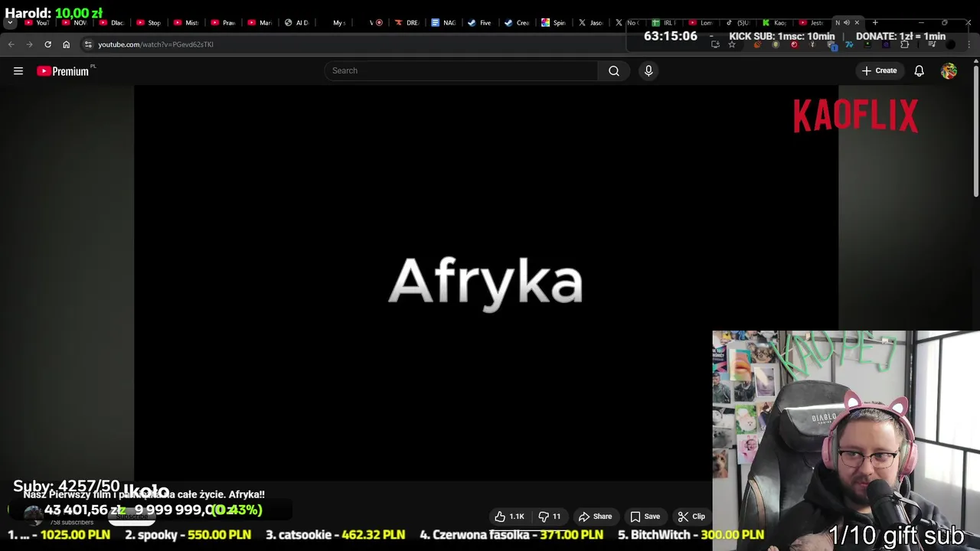Switch to the 'AI D' tab
The height and width of the screenshot is (551, 980).
296,22
